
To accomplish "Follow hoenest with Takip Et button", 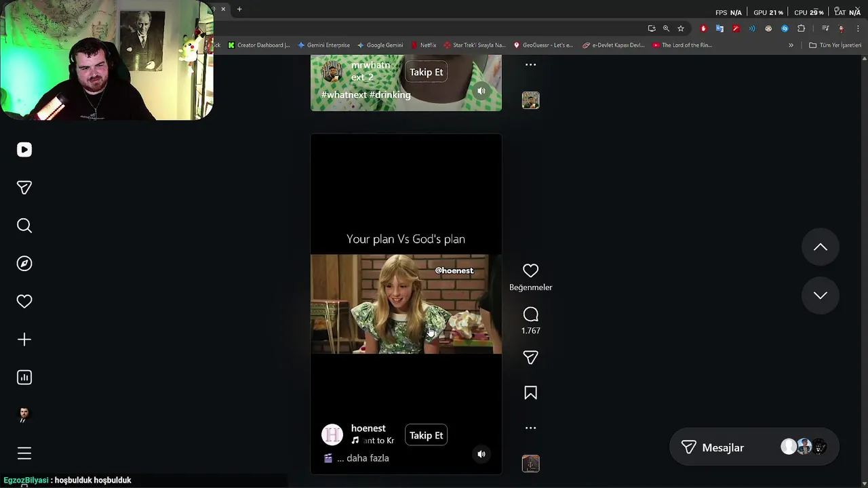I will [426, 436].
